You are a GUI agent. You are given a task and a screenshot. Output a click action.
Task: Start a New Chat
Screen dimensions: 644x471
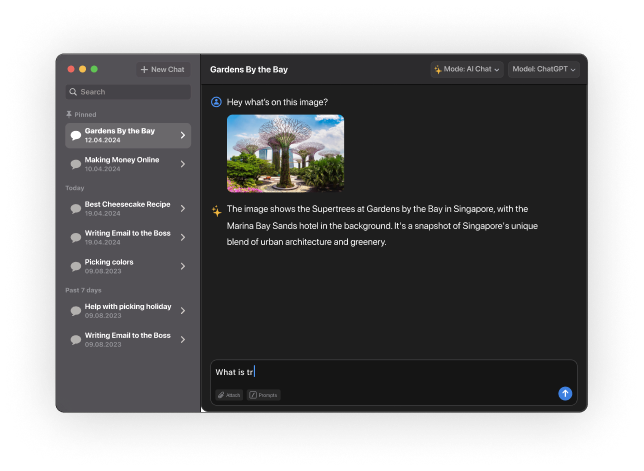click(162, 70)
